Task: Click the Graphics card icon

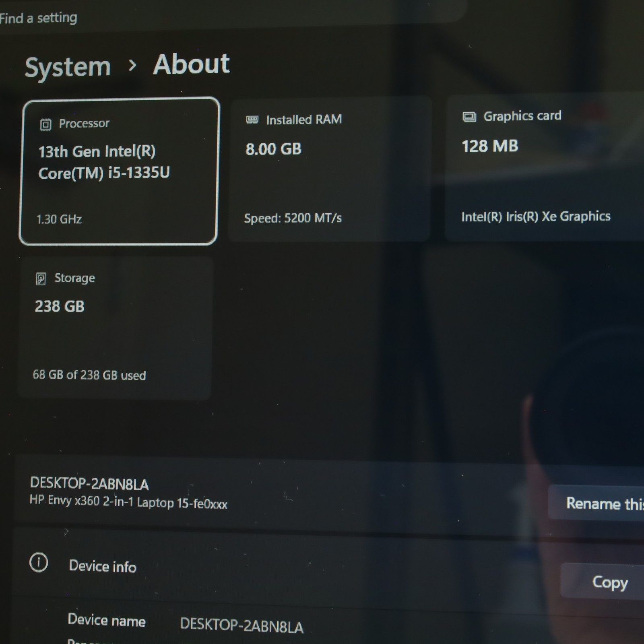Action: point(469,117)
